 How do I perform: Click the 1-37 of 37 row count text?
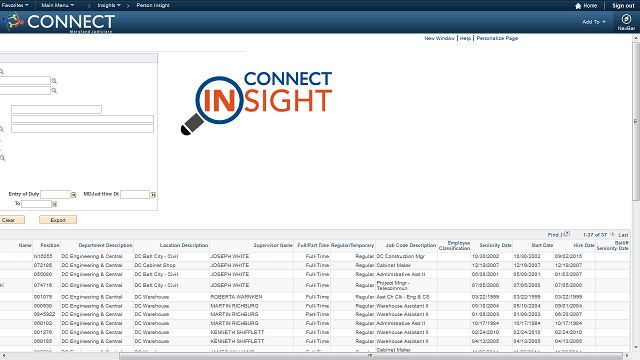pyautogui.click(x=595, y=235)
